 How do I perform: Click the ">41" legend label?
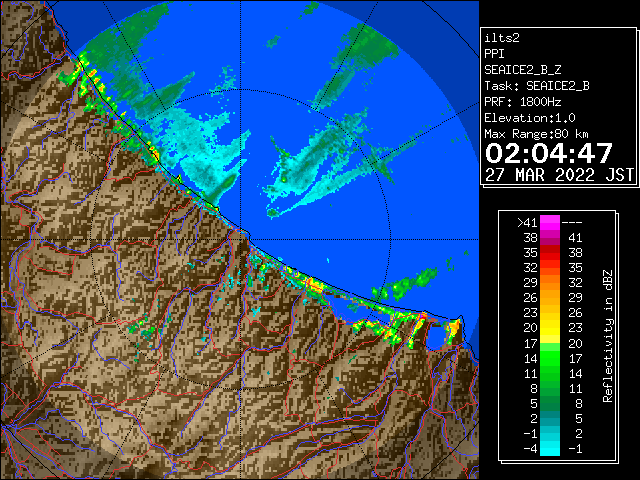527,223
